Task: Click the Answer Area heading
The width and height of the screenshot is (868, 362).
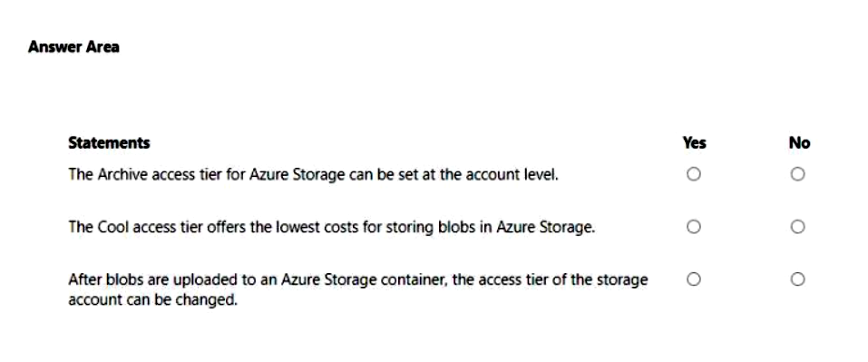Action: [73, 47]
